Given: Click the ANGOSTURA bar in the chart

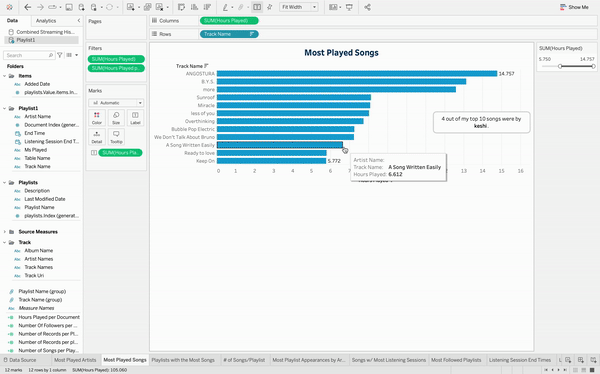Looking at the screenshot, I should [357, 73].
